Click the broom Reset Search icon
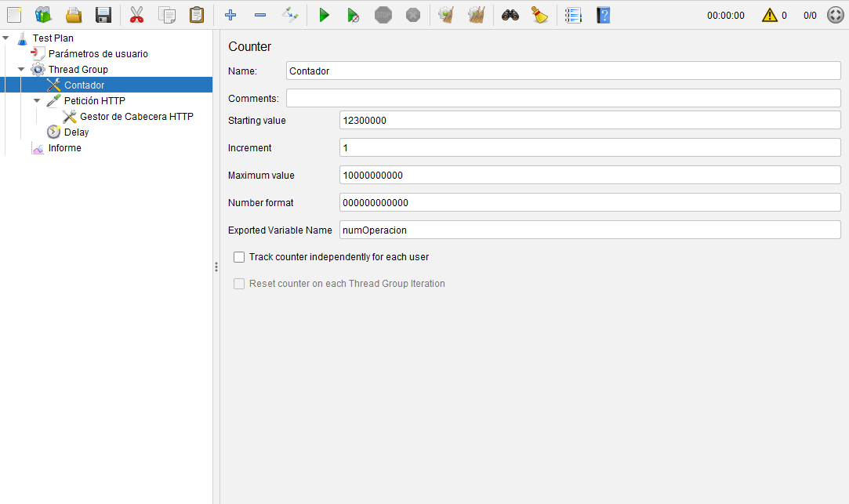The height and width of the screenshot is (504, 849). click(x=539, y=15)
